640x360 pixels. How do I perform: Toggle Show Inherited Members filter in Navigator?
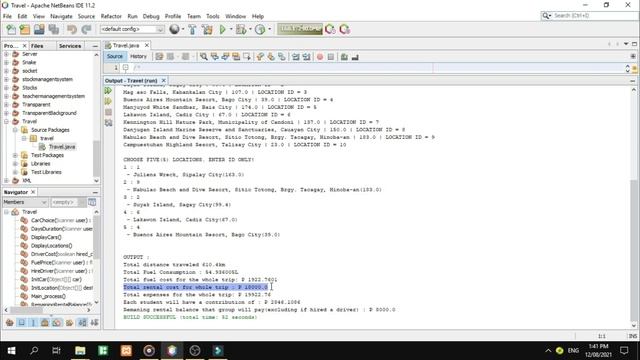click(x=10, y=323)
